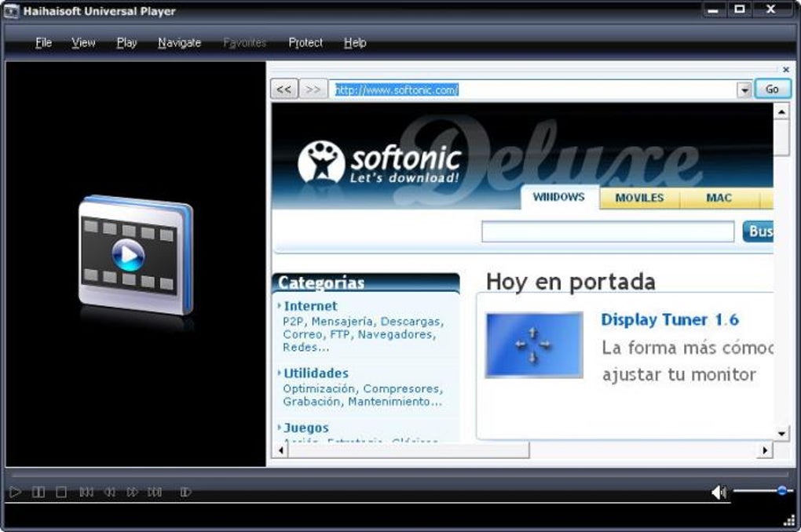
Task: Click the Haihaisoft app icon in title bar
Action: coord(11,11)
